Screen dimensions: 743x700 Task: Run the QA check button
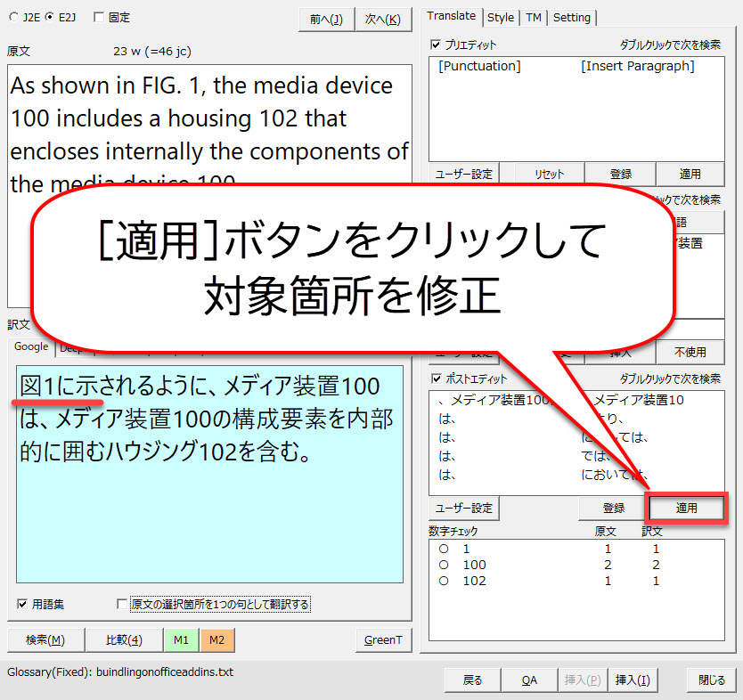[x=529, y=680]
